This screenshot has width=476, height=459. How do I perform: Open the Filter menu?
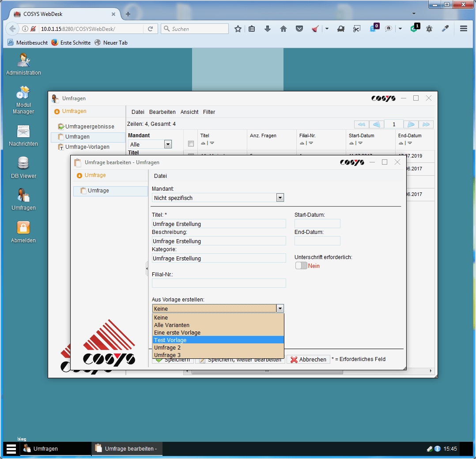209,112
